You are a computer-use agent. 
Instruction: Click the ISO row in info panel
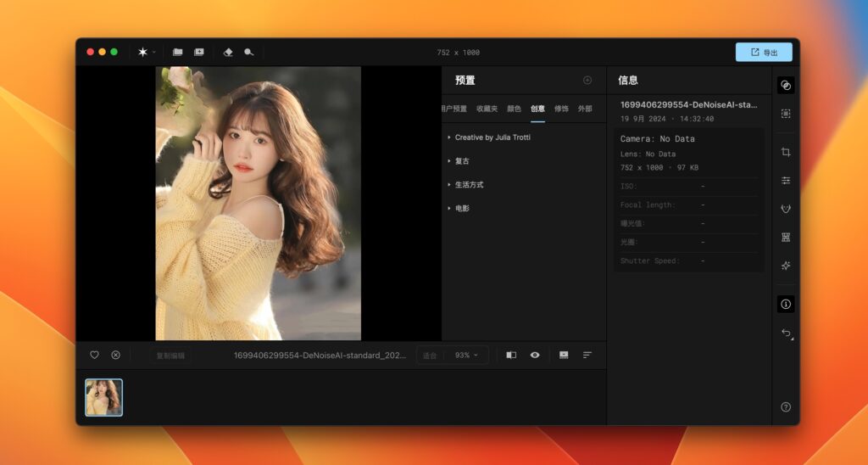688,186
